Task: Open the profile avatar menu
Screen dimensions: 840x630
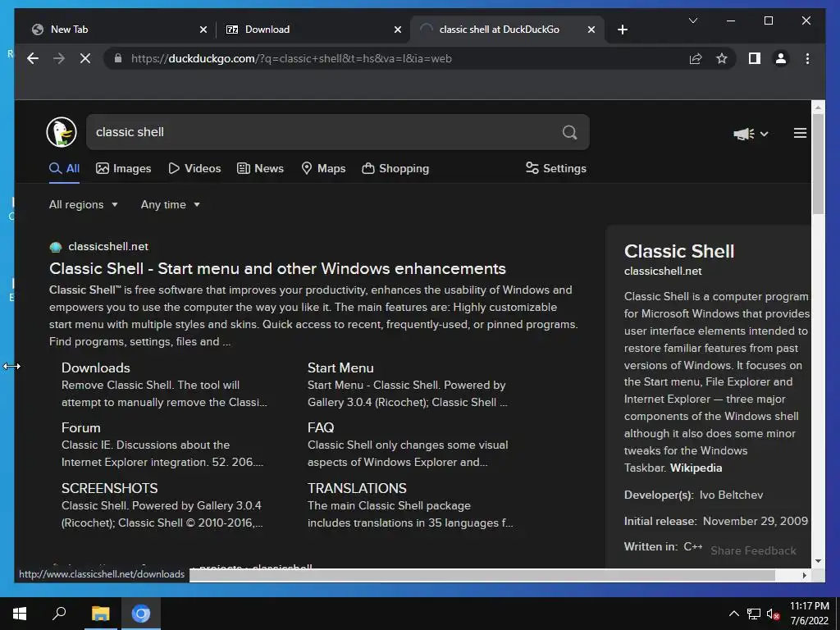Action: tap(781, 58)
